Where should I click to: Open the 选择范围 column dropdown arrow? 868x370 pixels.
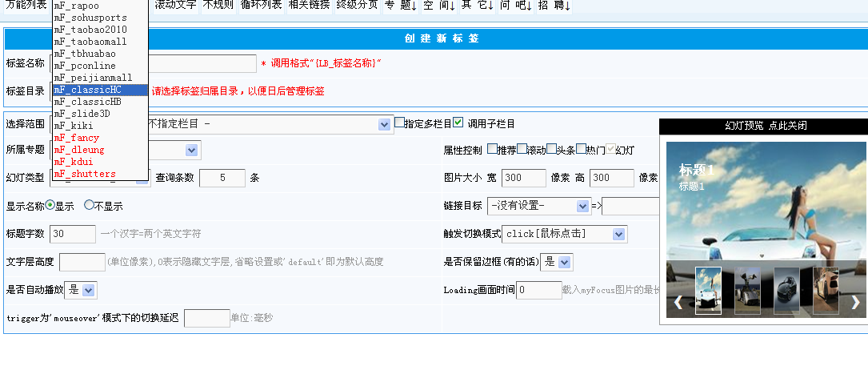pos(384,125)
